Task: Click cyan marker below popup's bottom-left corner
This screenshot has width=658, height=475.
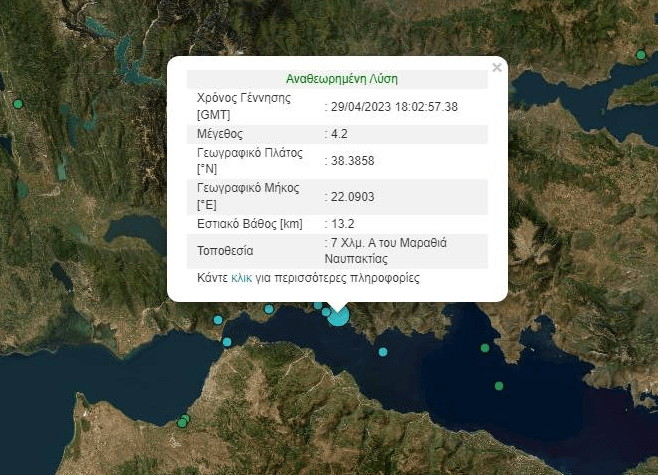Action: (x=268, y=309)
